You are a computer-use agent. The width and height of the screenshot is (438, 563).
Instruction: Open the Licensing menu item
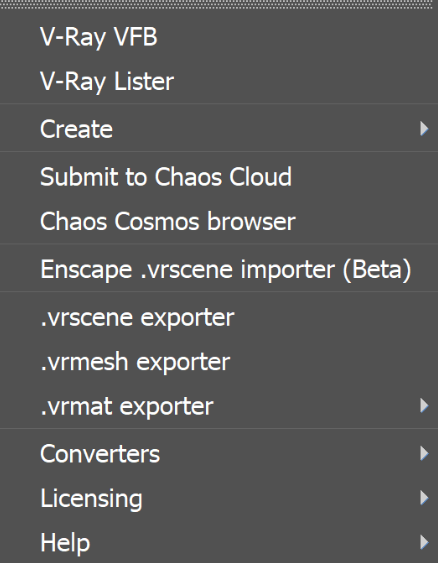coord(219,498)
